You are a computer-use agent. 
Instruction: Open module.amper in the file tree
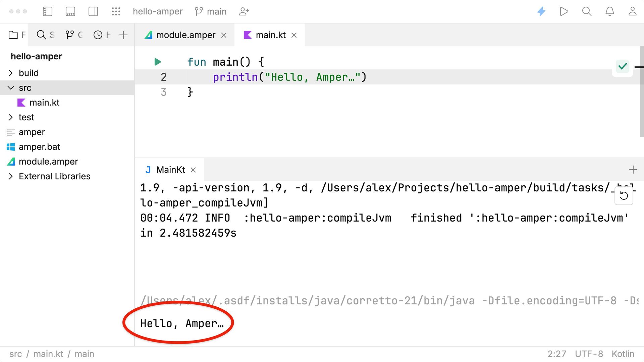[48, 162]
